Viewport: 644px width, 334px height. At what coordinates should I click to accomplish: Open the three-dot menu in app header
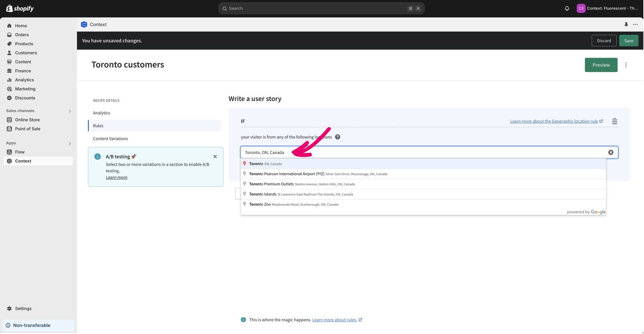[x=635, y=24]
